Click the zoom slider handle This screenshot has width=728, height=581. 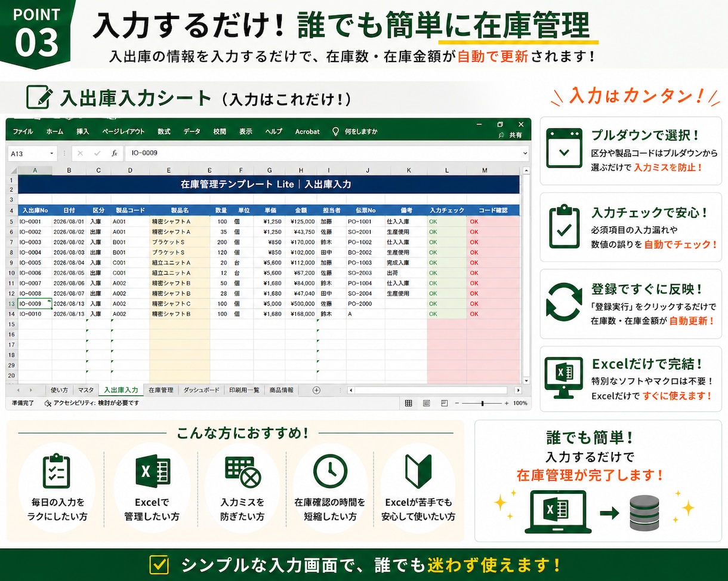coord(482,403)
